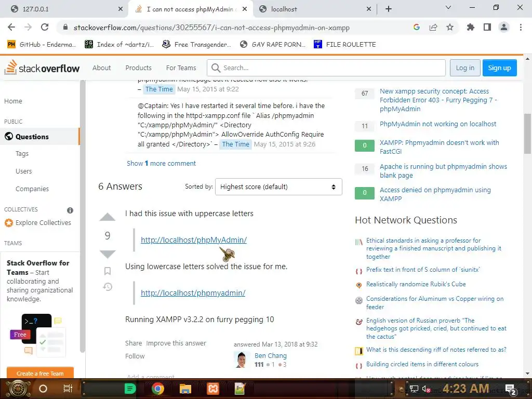Open a new browser tab
The image size is (532, 399).
click(389, 9)
